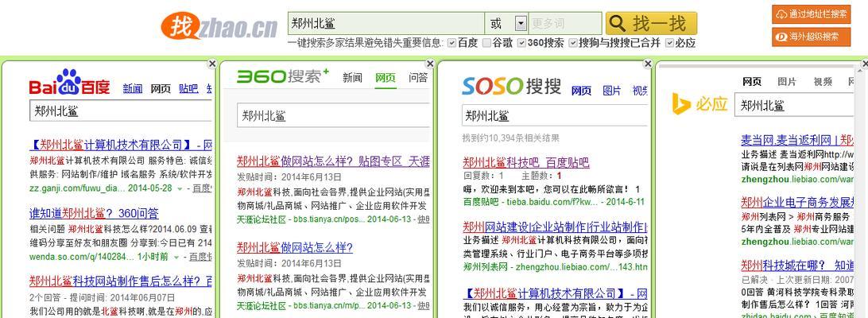Click the SOSO panel search field
The width and height of the screenshot is (868, 318).
(x=556, y=116)
